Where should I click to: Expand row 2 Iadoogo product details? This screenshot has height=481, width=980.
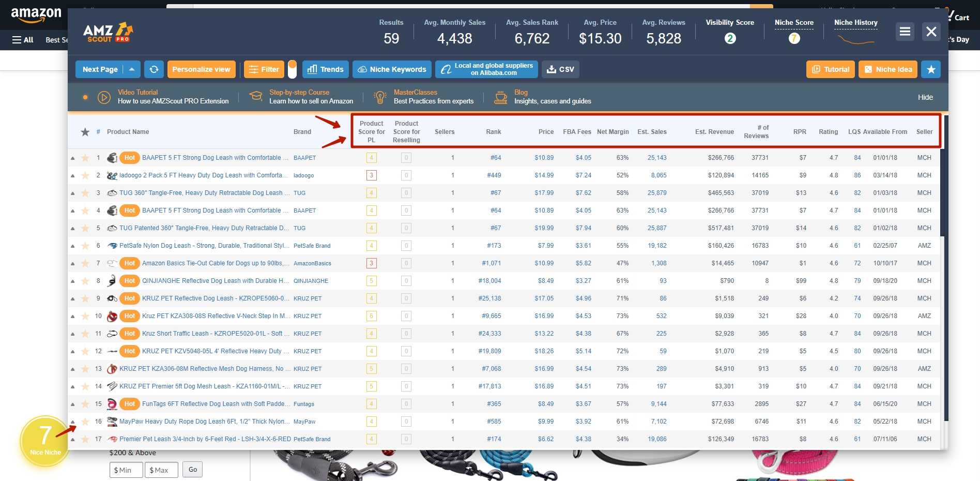point(72,175)
